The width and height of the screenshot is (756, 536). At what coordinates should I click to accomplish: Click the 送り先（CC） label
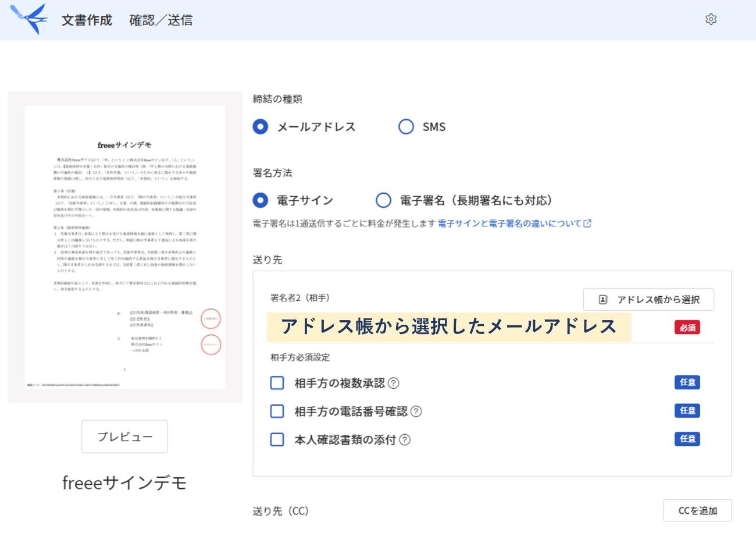point(281,511)
